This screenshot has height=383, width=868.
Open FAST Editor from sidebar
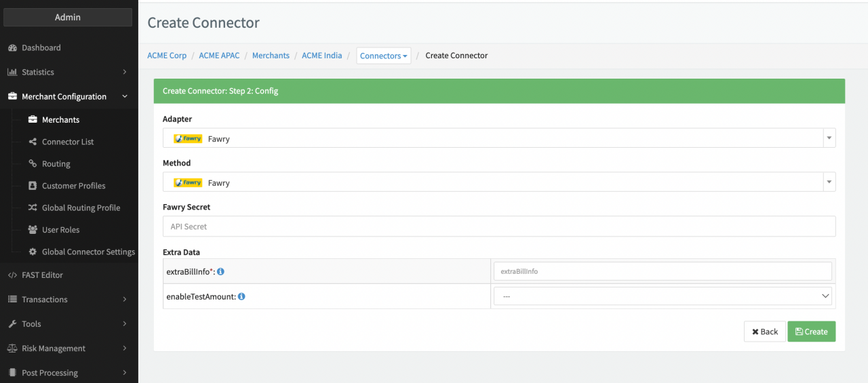click(42, 275)
